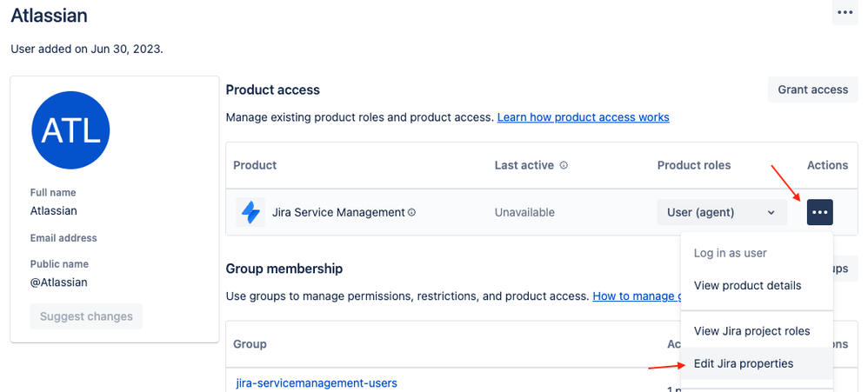Expand the User (agent) product role dropdown

[x=721, y=212]
